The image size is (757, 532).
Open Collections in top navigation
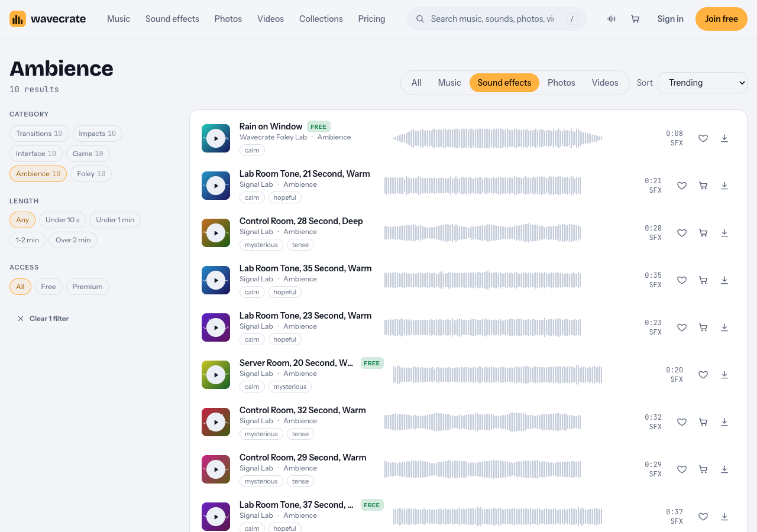tap(321, 19)
